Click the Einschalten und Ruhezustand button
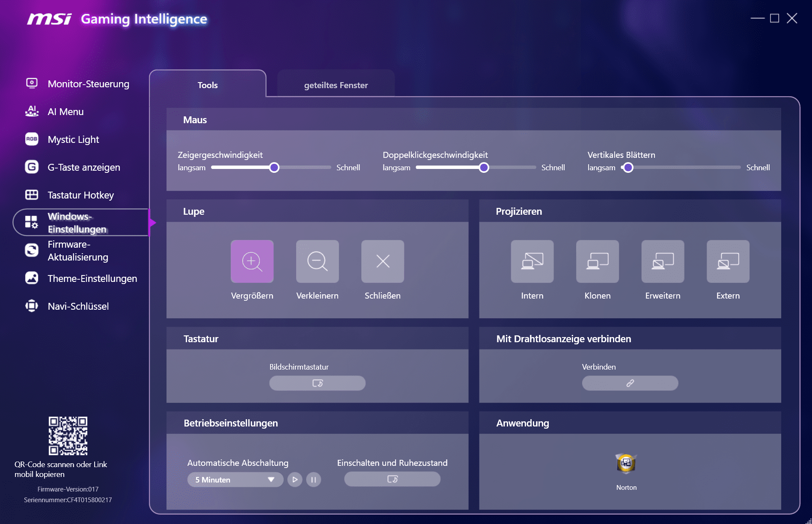The height and width of the screenshot is (524, 812). point(392,479)
